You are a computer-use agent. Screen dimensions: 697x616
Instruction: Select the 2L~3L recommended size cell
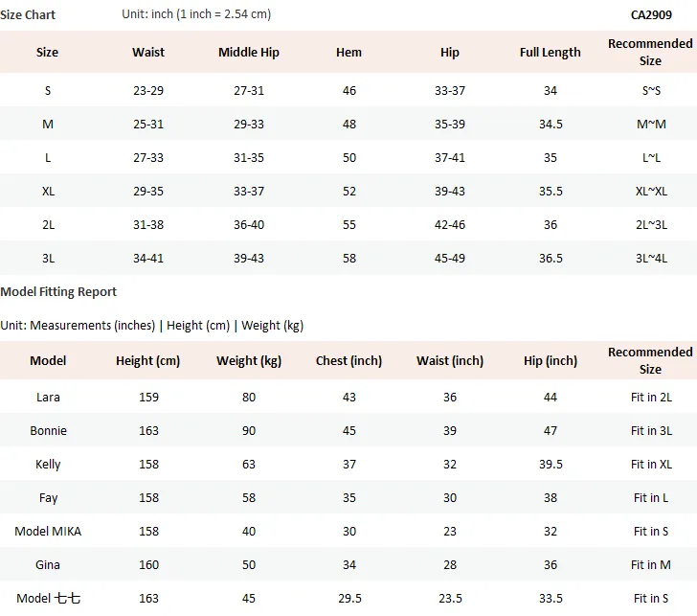point(651,225)
